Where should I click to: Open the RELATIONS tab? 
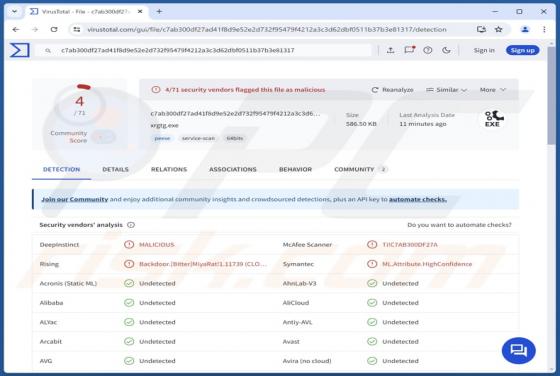click(x=169, y=169)
